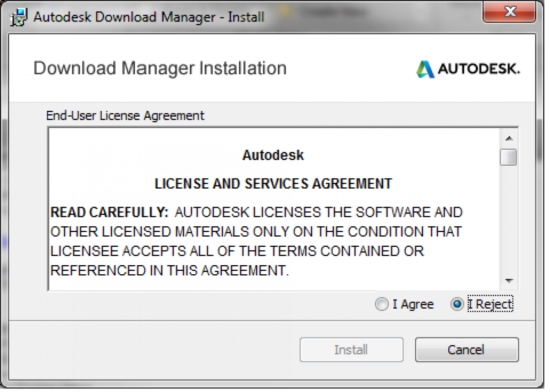The image size is (550, 392).
Task: Click the "Autodesk Download Manager - Install" title bar text
Action: tap(149, 17)
